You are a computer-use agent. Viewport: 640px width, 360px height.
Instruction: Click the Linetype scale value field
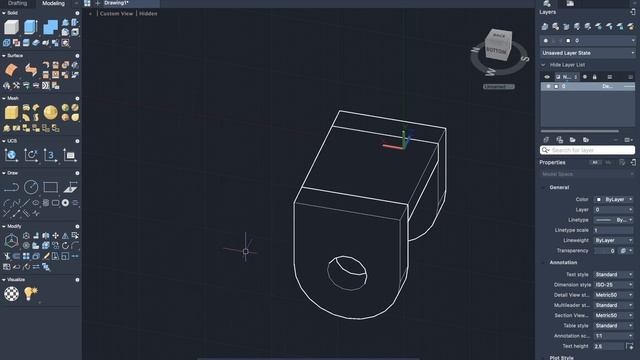613,230
